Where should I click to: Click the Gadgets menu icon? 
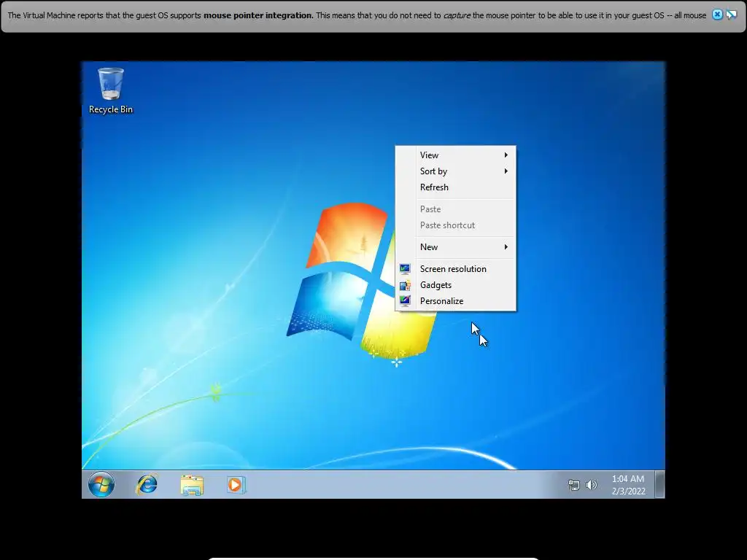405,285
